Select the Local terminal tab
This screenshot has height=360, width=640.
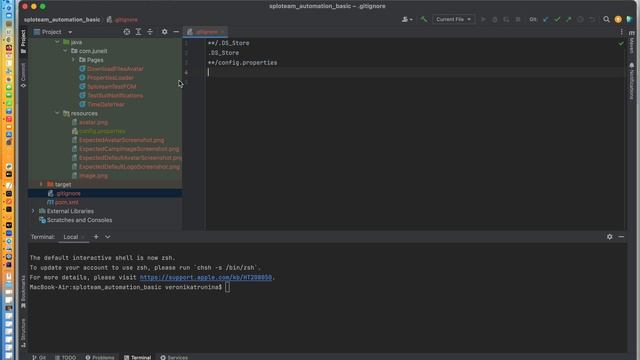[71, 237]
